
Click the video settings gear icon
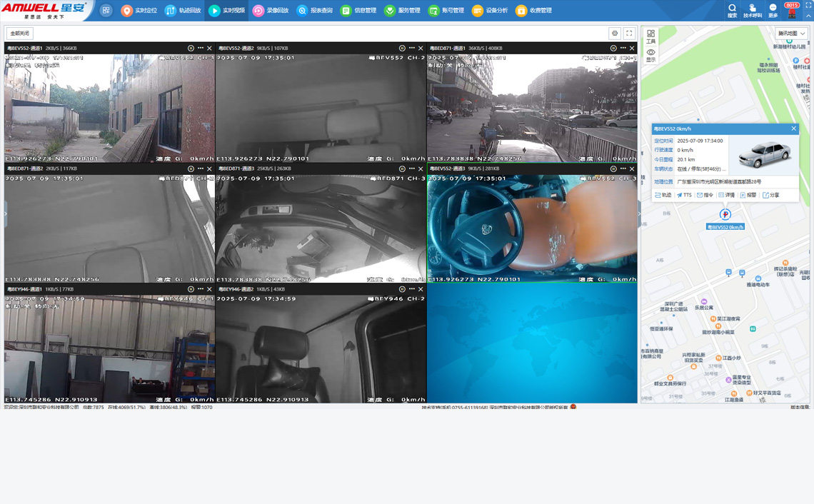pos(614,34)
